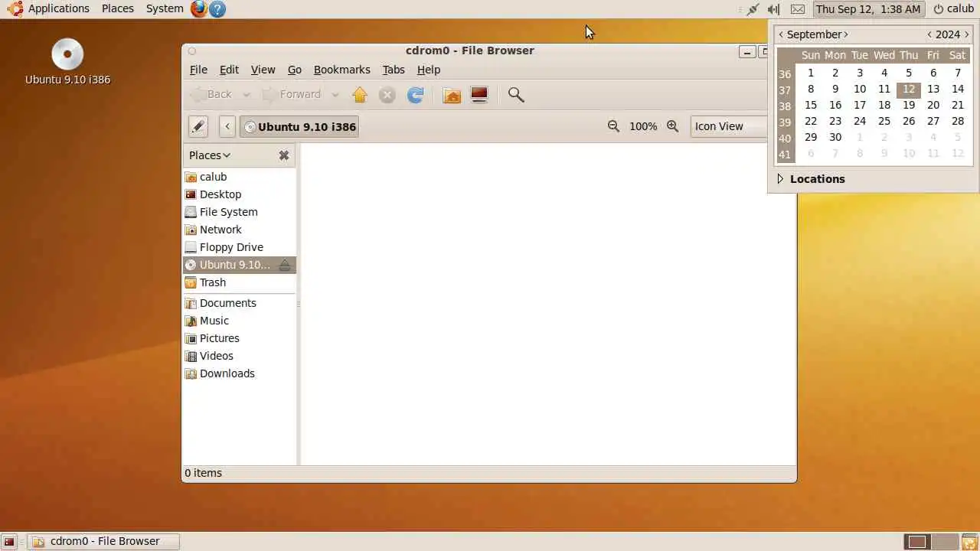The image size is (980, 551).
Task: Toggle the clock calendar via date display
Action: click(868, 9)
